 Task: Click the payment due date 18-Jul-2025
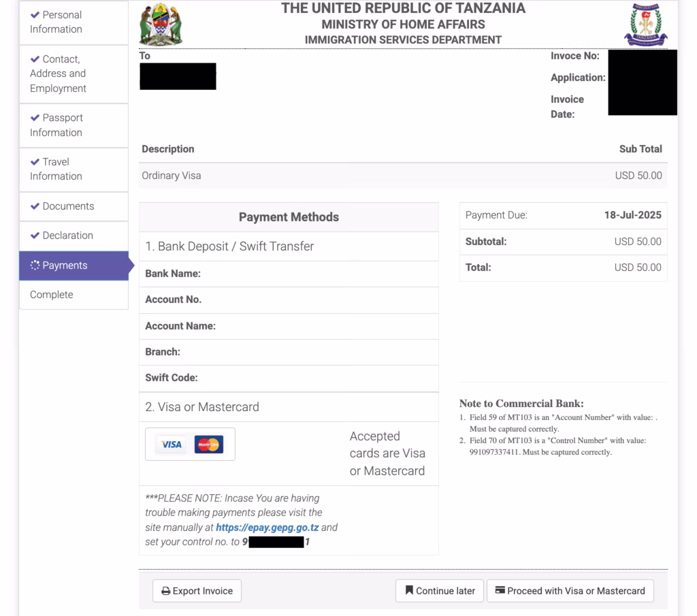click(x=632, y=215)
